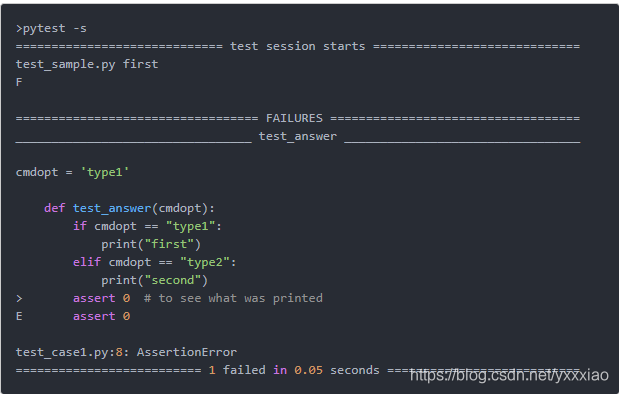Viewport: 619px width, 394px height.
Task: Click the 'if' keyword line
Action: [147, 226]
